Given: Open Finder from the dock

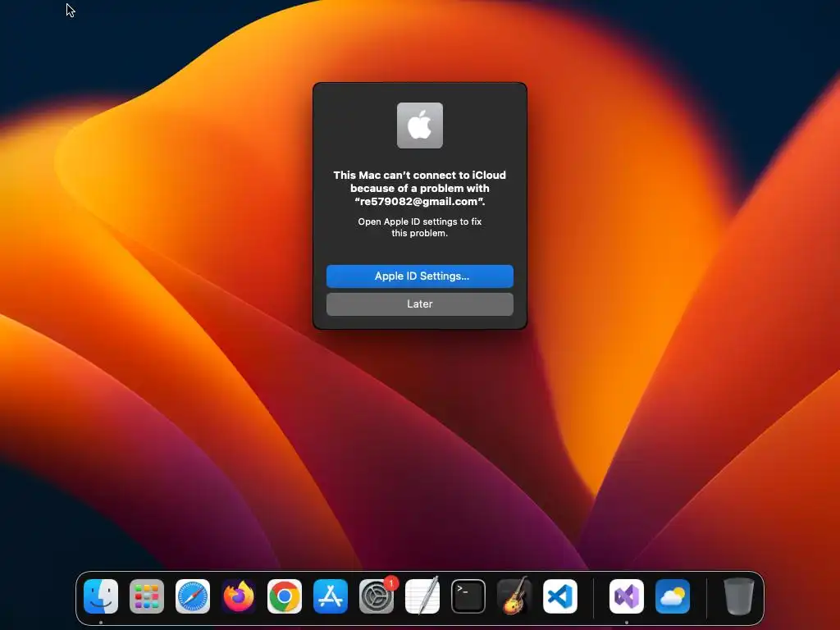Looking at the screenshot, I should coord(101,596).
